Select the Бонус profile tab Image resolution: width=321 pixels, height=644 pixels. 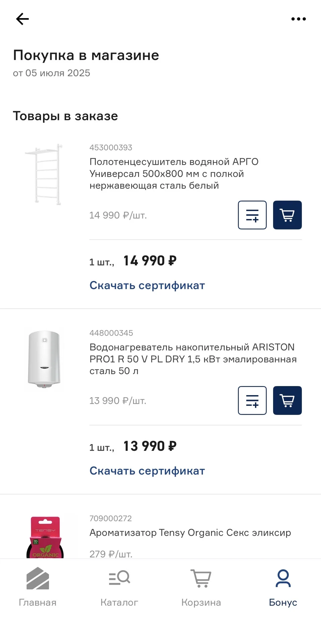click(283, 587)
